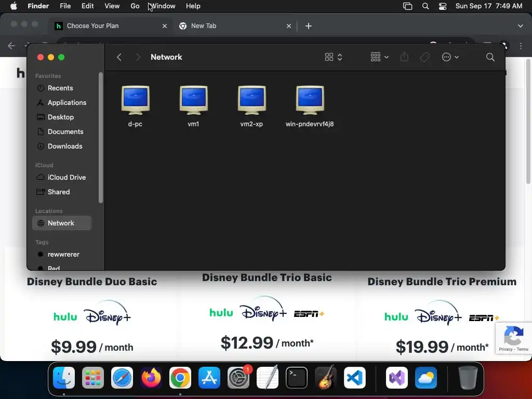Screen dimensions: 532x399
Task: Open the View menu
Action: pyautogui.click(x=112, y=6)
